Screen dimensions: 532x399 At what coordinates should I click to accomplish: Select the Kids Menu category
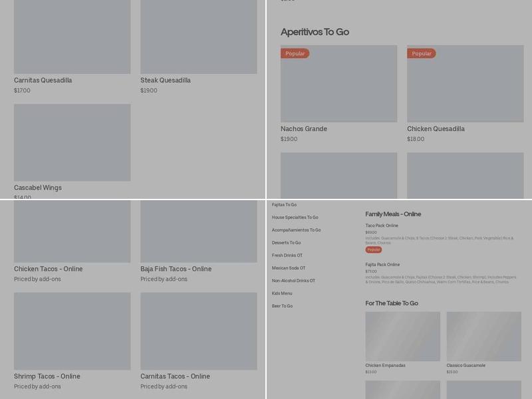282,293
